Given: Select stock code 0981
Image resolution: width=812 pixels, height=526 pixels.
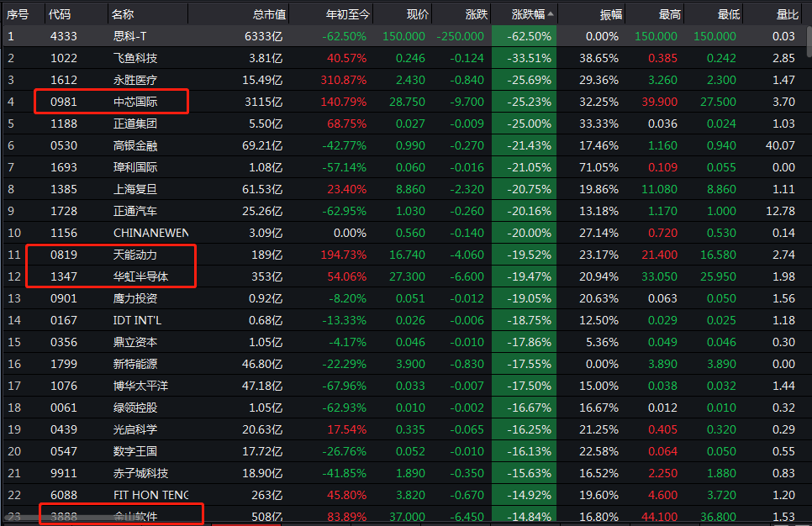Looking at the screenshot, I should (64, 102).
